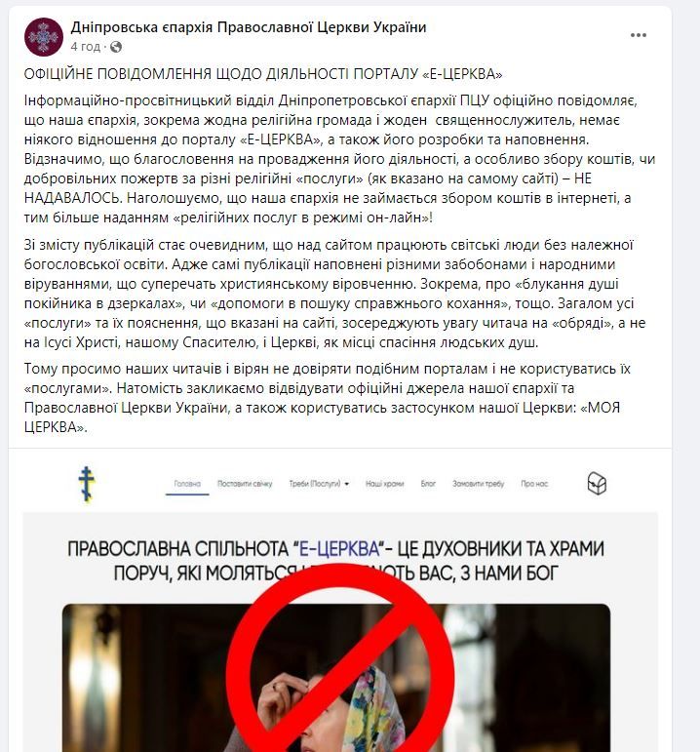Click the public globe privacy icon

click(x=116, y=47)
